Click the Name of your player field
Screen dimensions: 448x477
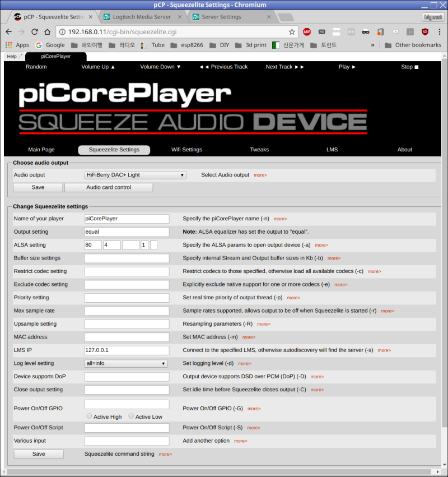127,219
